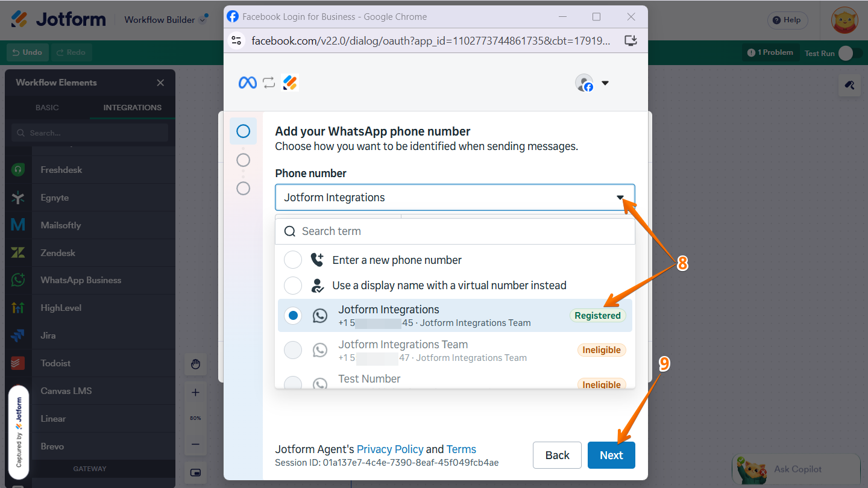The image size is (868, 488).
Task: Open the minimap icon below zoom controls
Action: point(195,472)
